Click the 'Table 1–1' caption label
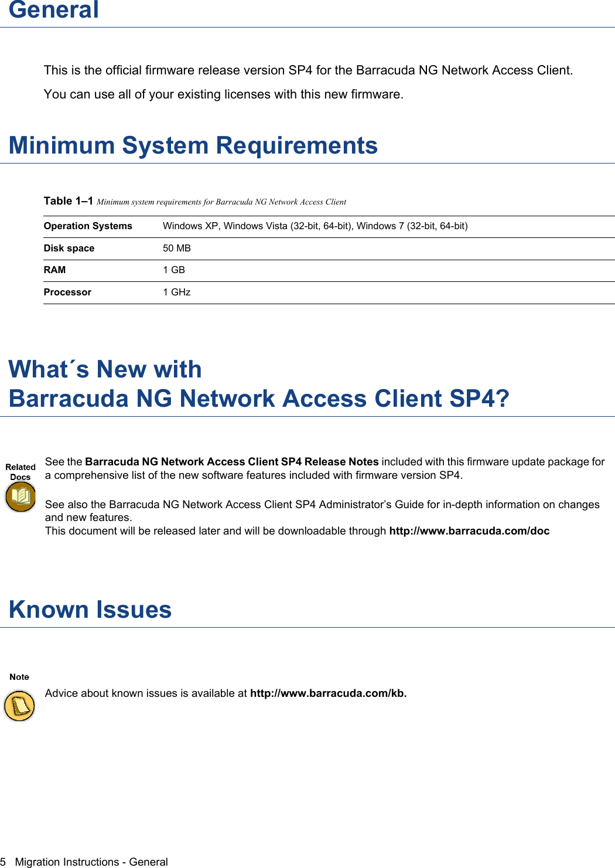Viewport: 615px width, 868px height. coord(69,201)
